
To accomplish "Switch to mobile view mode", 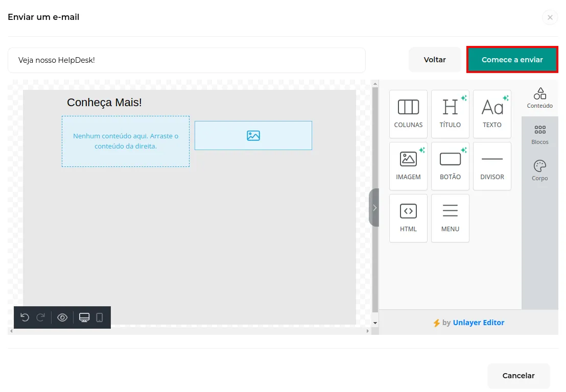I will [x=100, y=317].
